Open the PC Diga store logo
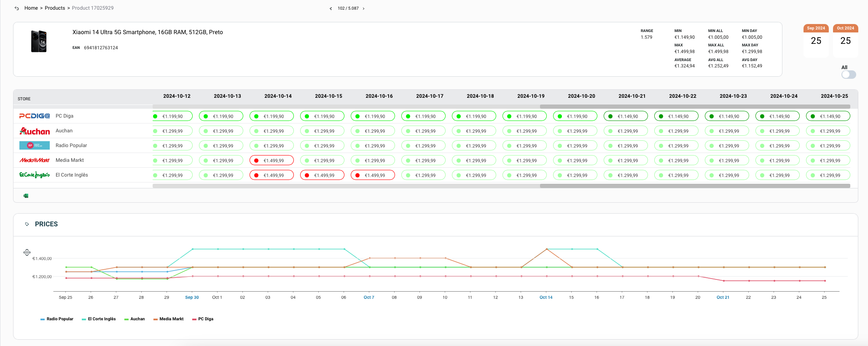868x346 pixels. point(35,116)
